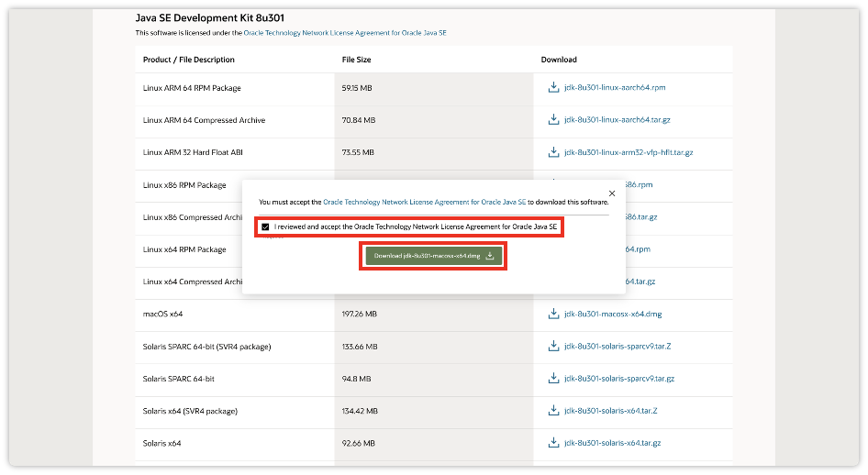The width and height of the screenshot is (868, 475).
Task: Select 'Linux ARM 64 Compressed Archive' text
Action: (x=204, y=120)
